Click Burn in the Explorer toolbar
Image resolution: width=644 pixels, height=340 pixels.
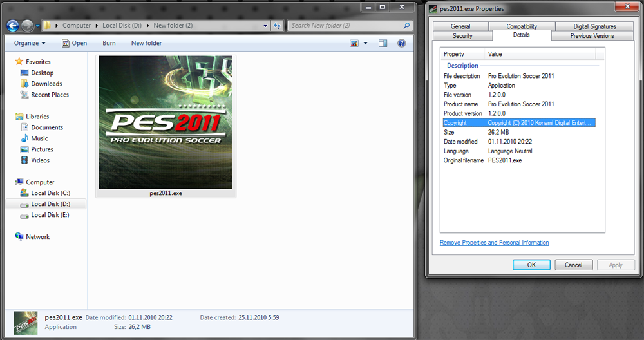[x=109, y=43]
